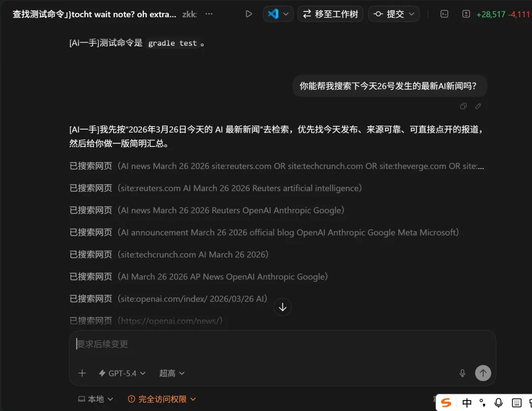
Task: Switch the 本地 environment selector
Action: (x=96, y=399)
